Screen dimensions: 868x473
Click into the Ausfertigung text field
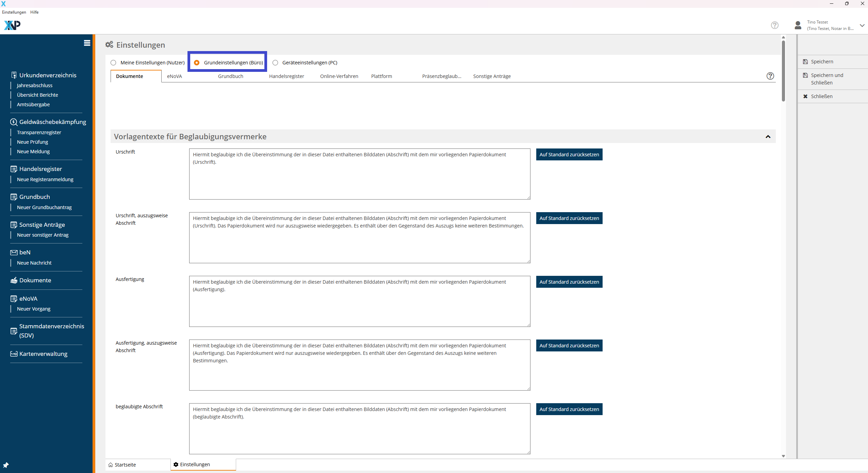(x=359, y=301)
